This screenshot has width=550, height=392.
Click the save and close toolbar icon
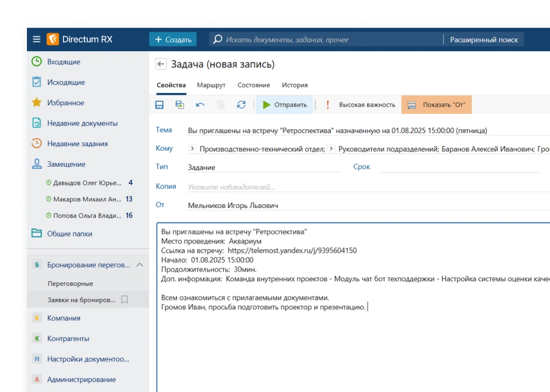(x=180, y=105)
